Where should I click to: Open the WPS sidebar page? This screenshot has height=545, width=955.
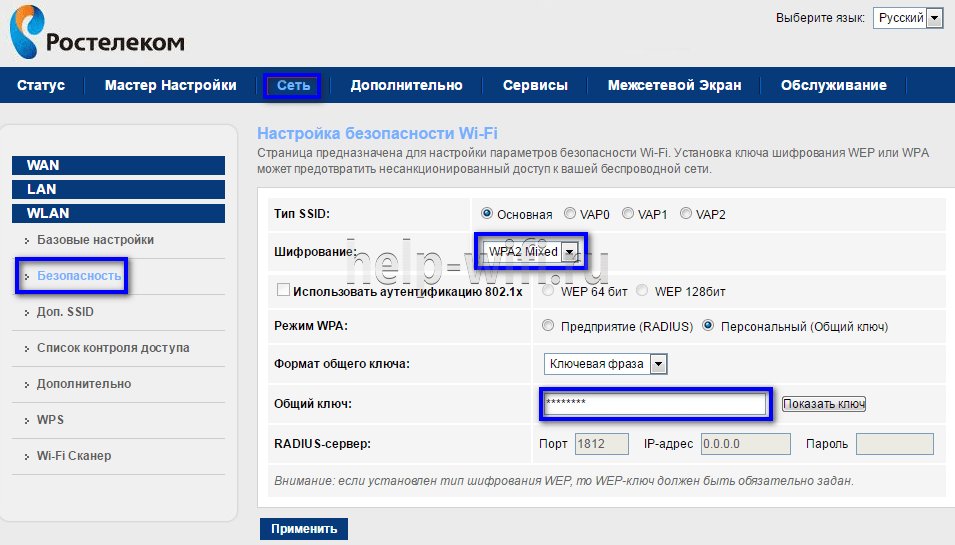pyautogui.click(x=50, y=420)
